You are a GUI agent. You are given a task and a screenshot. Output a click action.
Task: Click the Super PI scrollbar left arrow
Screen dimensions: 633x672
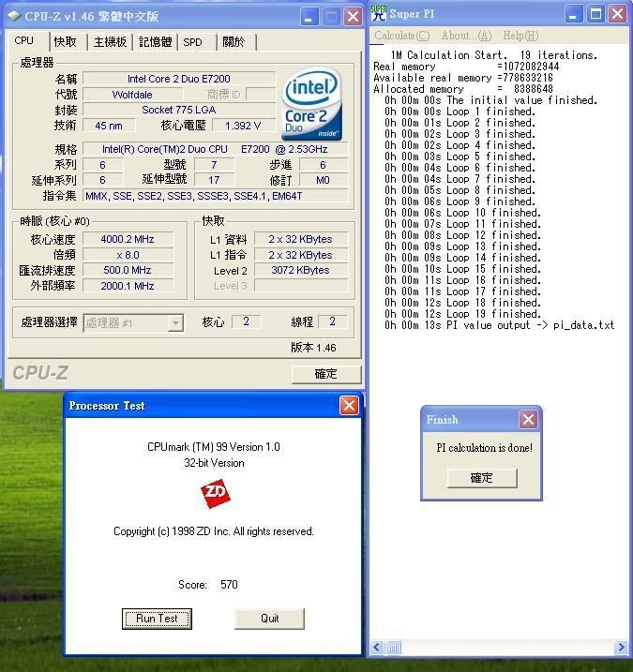[x=377, y=647]
